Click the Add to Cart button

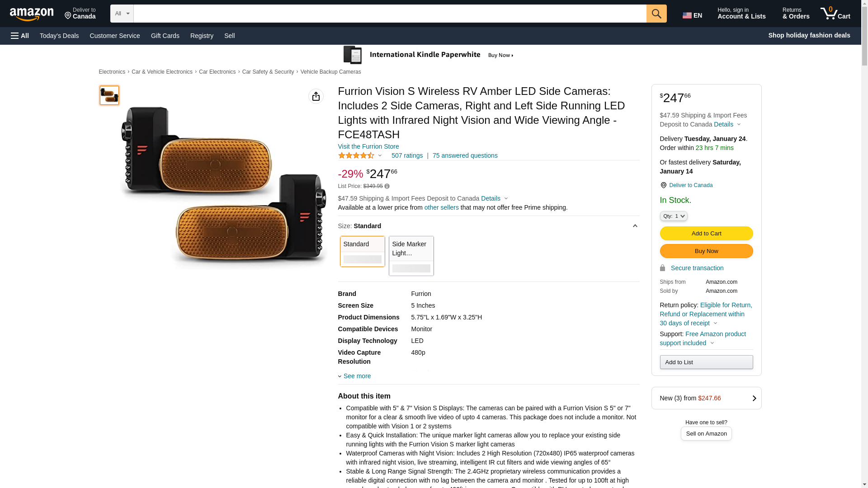(x=706, y=234)
